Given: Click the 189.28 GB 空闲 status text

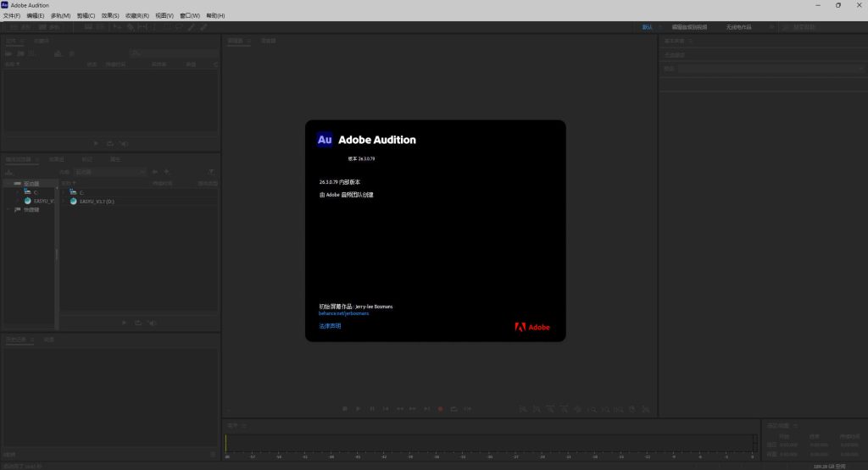Looking at the screenshot, I should click(829, 466).
